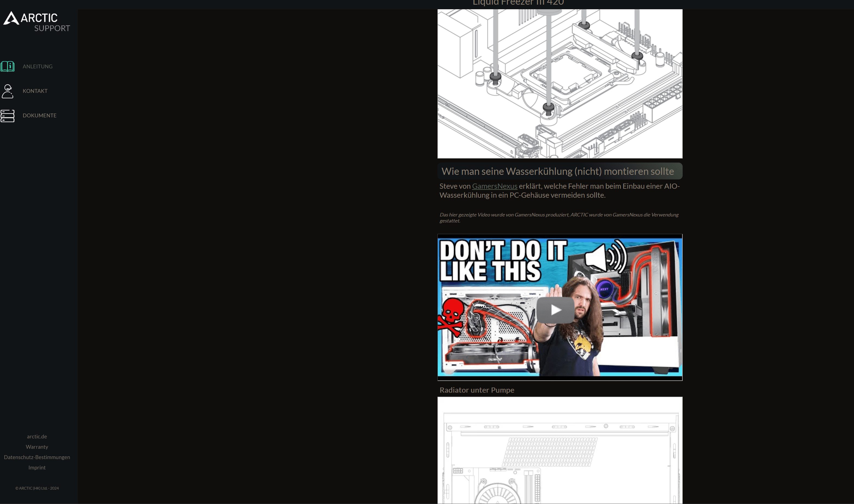Follow the GamersNexus hyperlink
This screenshot has width=854, height=504.
point(494,186)
